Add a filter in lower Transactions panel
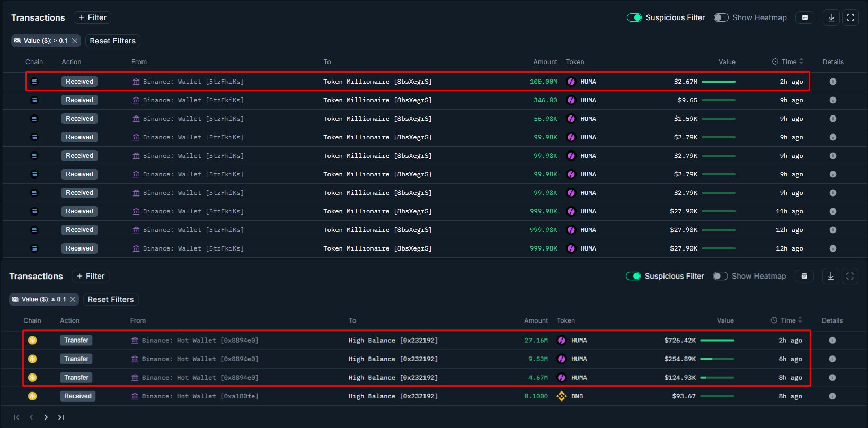The height and width of the screenshot is (428, 868). click(x=90, y=276)
